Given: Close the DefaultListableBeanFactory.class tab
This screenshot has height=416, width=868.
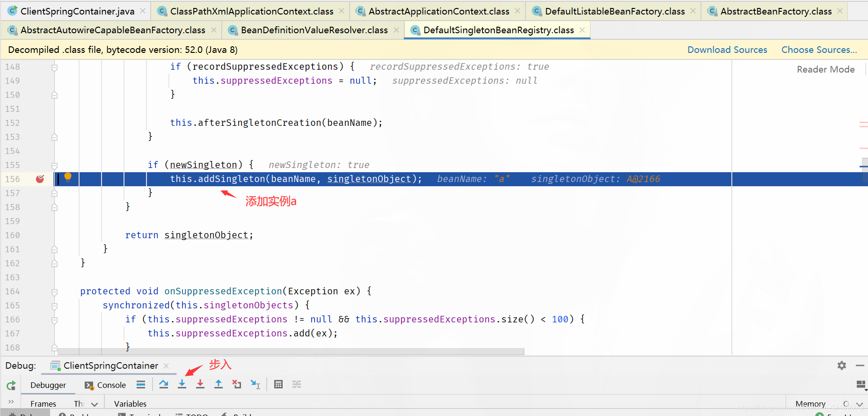Looking at the screenshot, I should coord(693,11).
